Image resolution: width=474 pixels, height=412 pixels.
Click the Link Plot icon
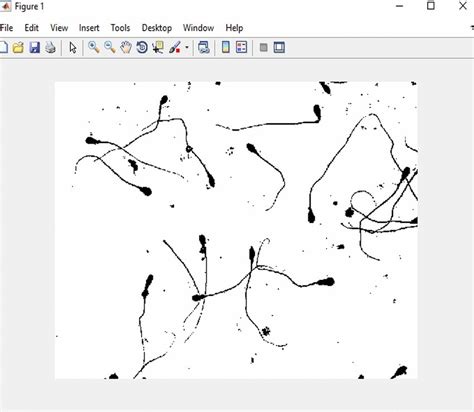pyautogui.click(x=204, y=47)
